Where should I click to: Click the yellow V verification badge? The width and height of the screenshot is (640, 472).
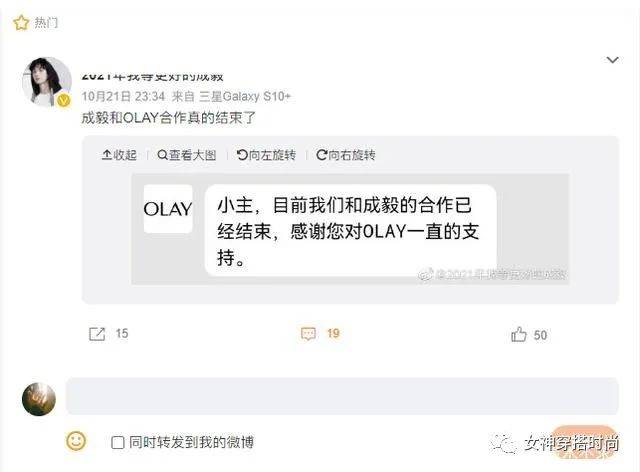64,100
